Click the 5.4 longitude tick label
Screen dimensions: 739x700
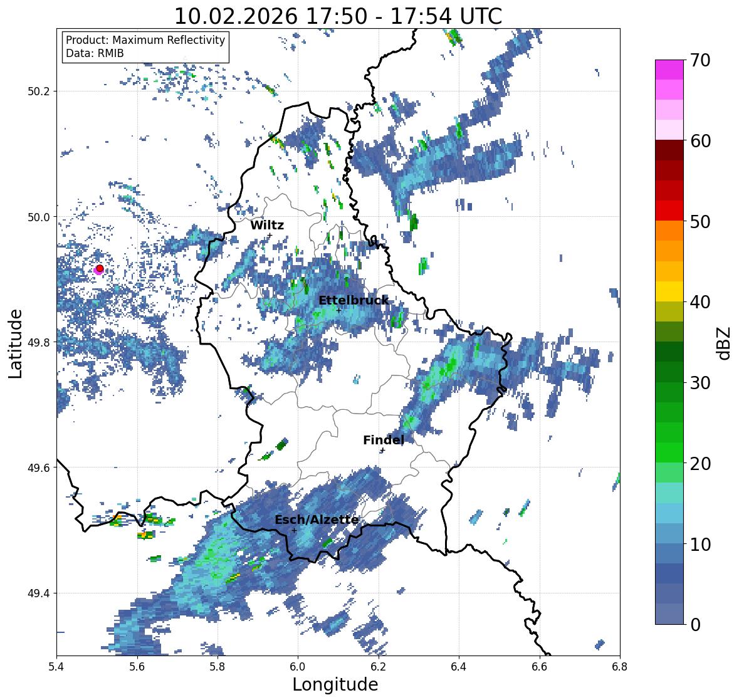56,666
